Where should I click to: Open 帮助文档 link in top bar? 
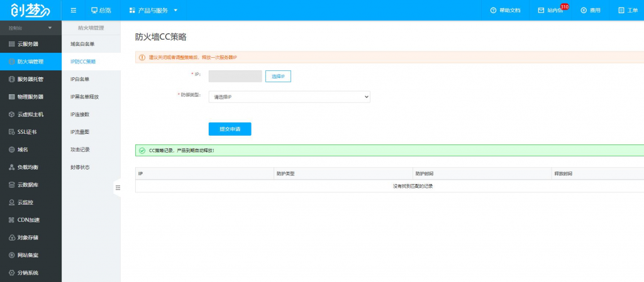[x=509, y=10]
